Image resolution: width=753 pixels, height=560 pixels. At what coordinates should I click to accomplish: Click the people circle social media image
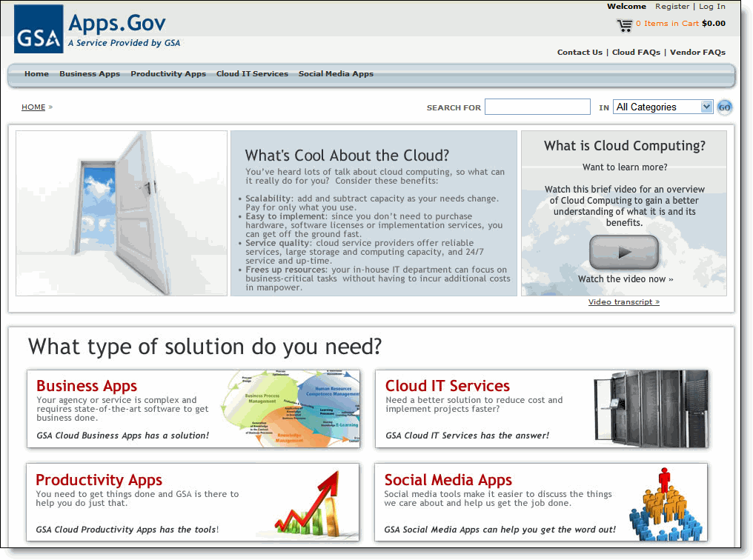tap(665, 504)
